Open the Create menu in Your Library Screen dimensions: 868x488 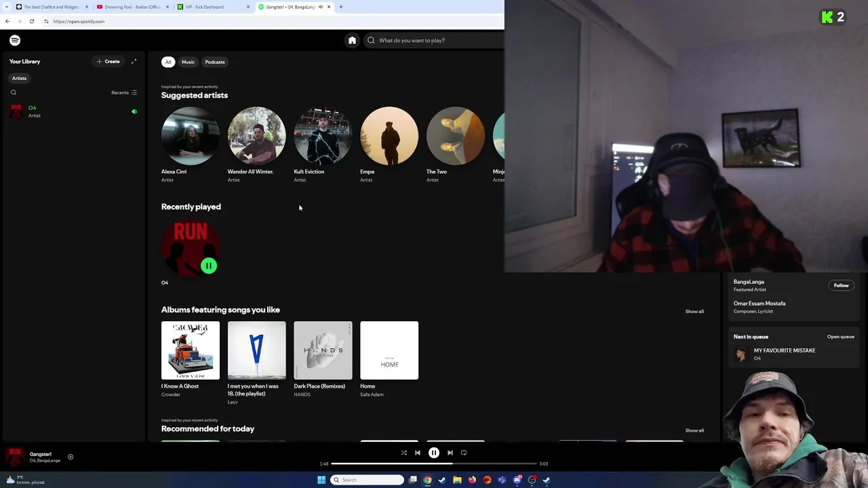[108, 62]
